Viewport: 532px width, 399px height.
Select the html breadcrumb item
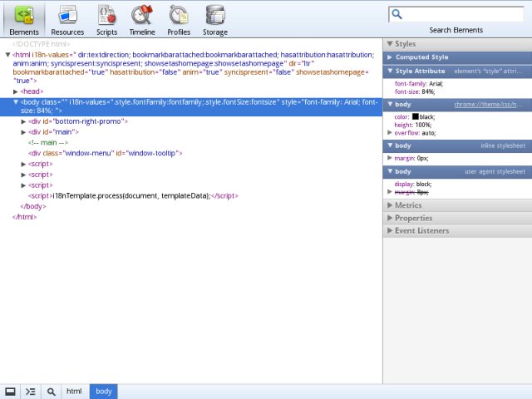coord(74,392)
